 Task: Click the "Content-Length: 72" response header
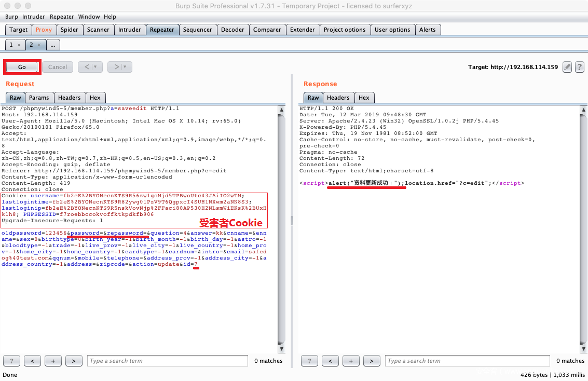click(332, 159)
